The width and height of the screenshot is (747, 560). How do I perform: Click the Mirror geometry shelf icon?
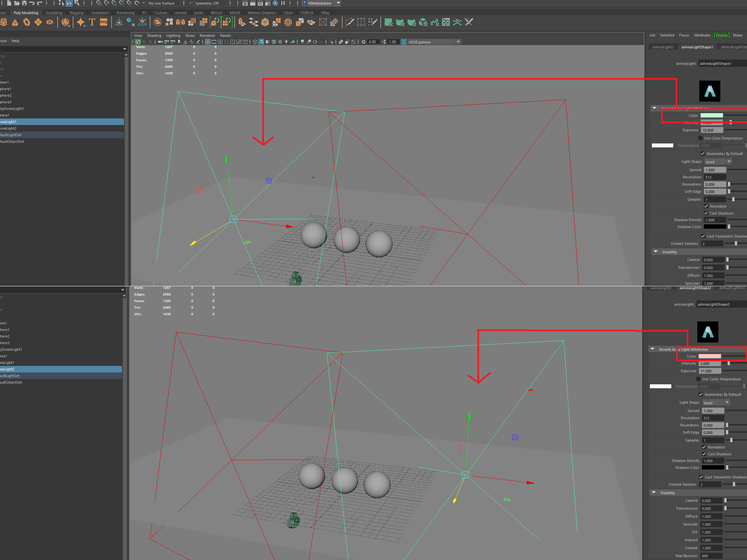(181, 22)
